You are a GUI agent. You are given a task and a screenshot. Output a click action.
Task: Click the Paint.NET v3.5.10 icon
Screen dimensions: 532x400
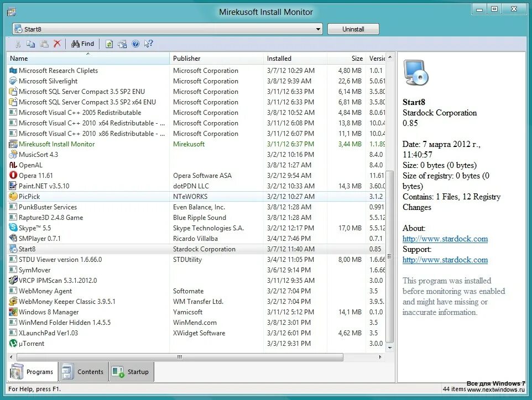[x=13, y=186]
